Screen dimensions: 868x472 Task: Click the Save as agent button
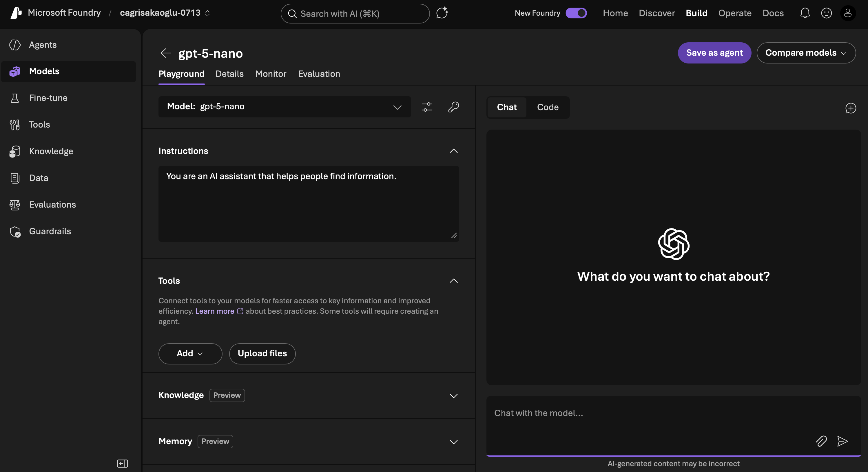coord(714,53)
